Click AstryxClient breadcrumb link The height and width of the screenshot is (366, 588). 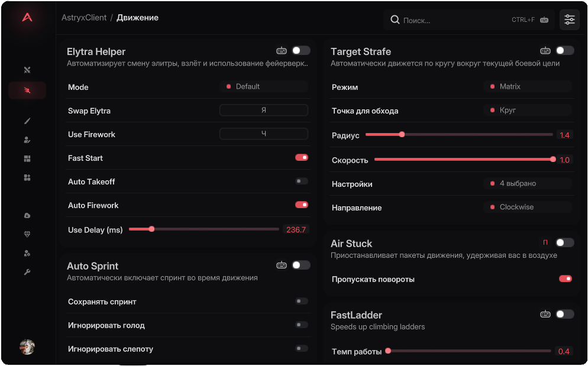84,18
